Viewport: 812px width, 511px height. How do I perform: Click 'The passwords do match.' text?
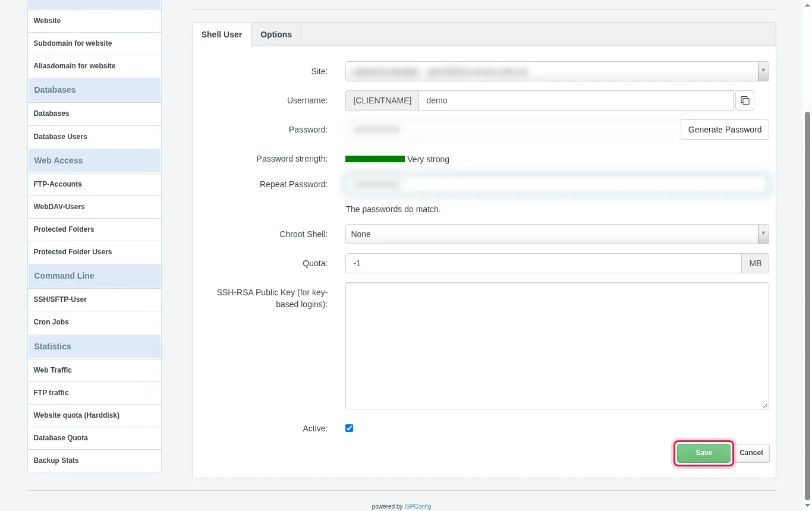[393, 209]
